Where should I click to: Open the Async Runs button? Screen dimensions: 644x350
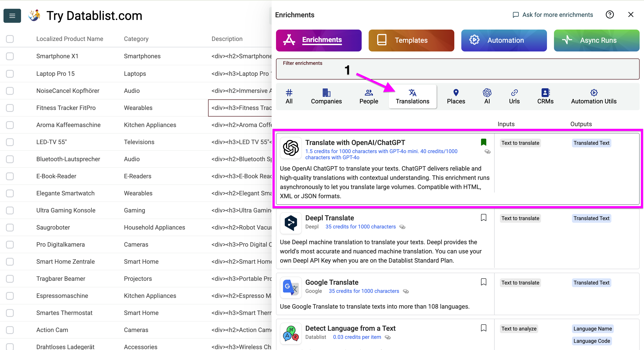596,41
